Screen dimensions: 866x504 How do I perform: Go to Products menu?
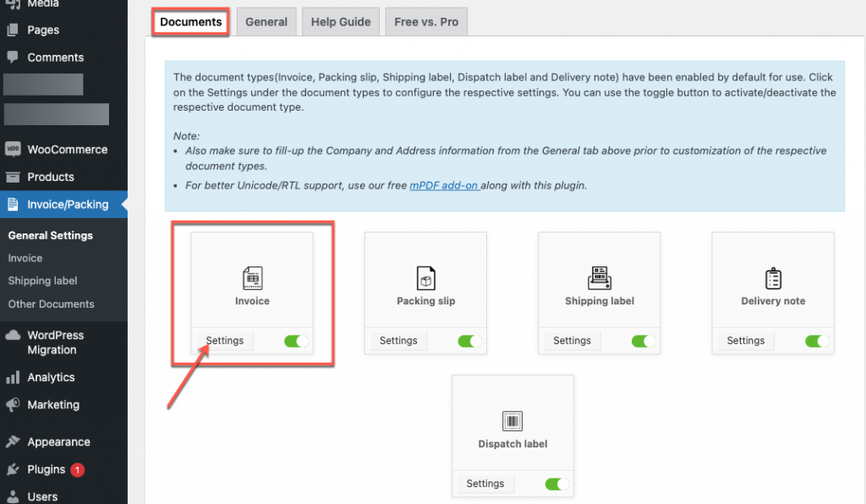point(50,177)
